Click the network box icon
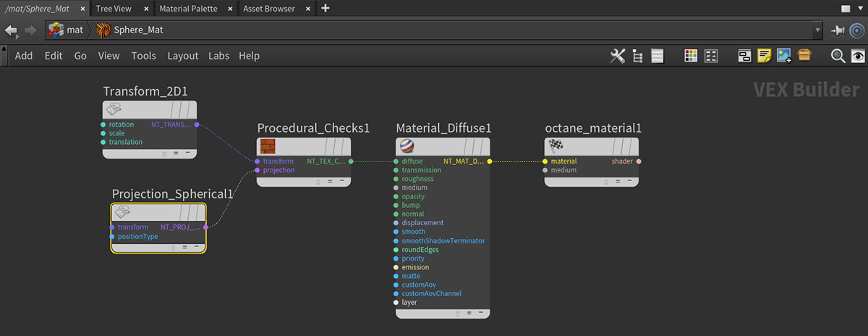Image resolution: width=868 pixels, height=336 pixels. click(x=744, y=56)
